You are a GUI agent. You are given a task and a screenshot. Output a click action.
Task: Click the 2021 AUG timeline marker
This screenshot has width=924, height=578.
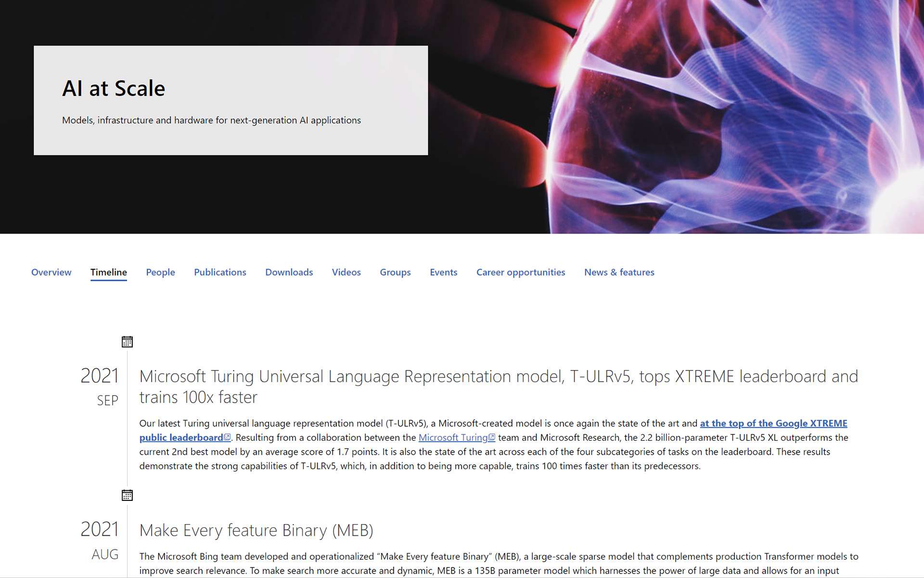[x=100, y=541]
